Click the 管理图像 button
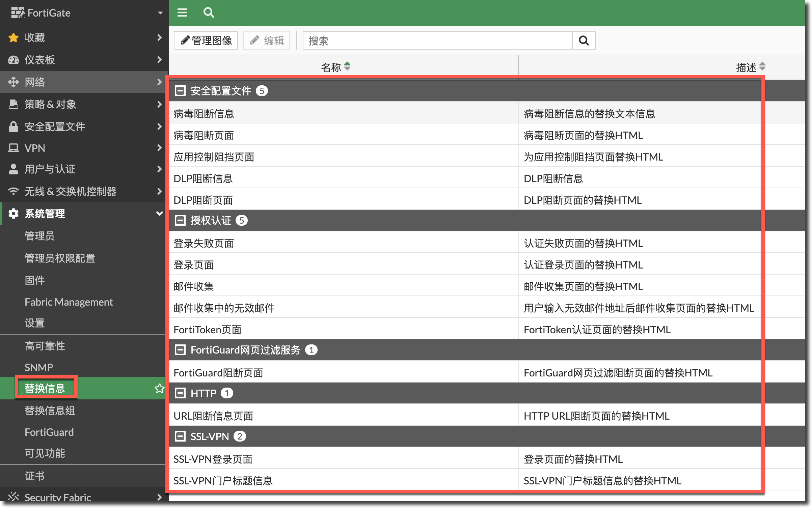The image size is (812, 508). click(x=206, y=41)
